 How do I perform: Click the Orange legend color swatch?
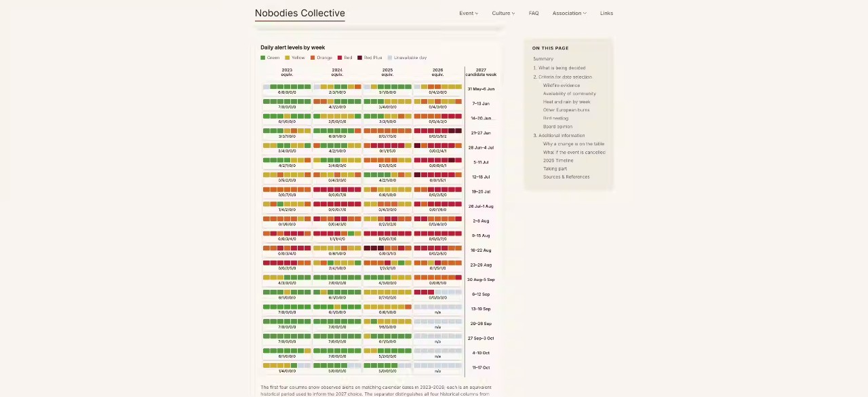coord(313,58)
